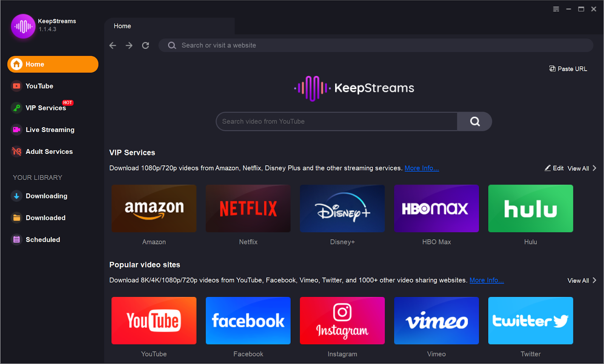Screen dimensions: 604x364
Task: Click the KeepStreams logo icon in sidebar
Action: (23, 26)
